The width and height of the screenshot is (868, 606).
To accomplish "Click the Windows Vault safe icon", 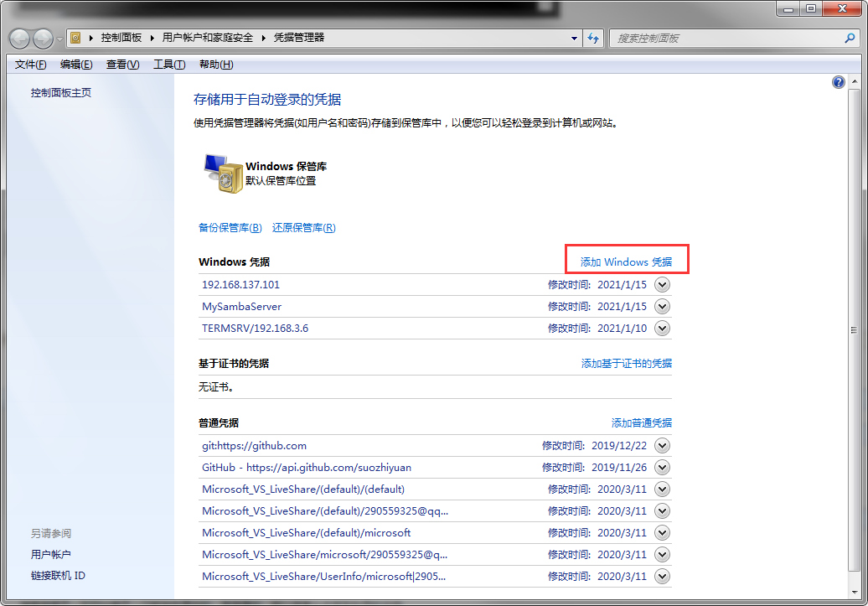I will (223, 174).
